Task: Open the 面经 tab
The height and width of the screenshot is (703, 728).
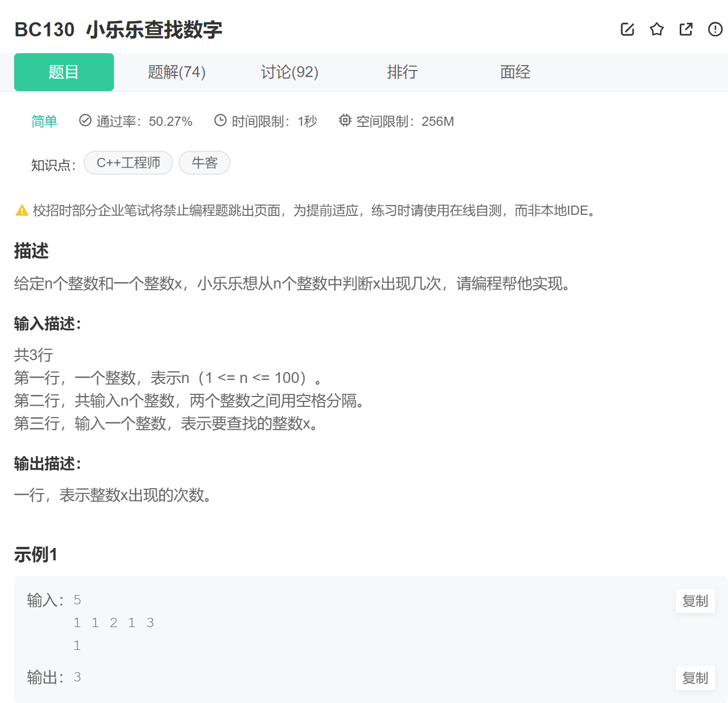Action: [x=515, y=72]
